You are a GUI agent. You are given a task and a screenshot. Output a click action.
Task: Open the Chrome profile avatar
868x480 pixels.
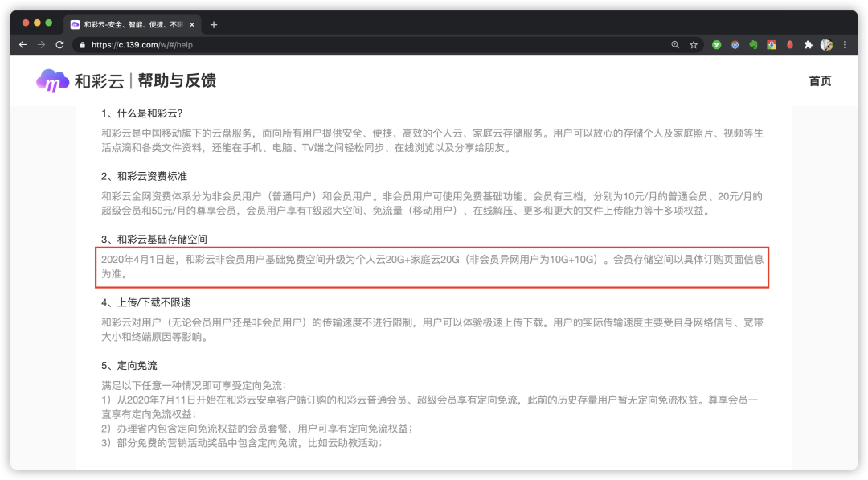coord(826,45)
